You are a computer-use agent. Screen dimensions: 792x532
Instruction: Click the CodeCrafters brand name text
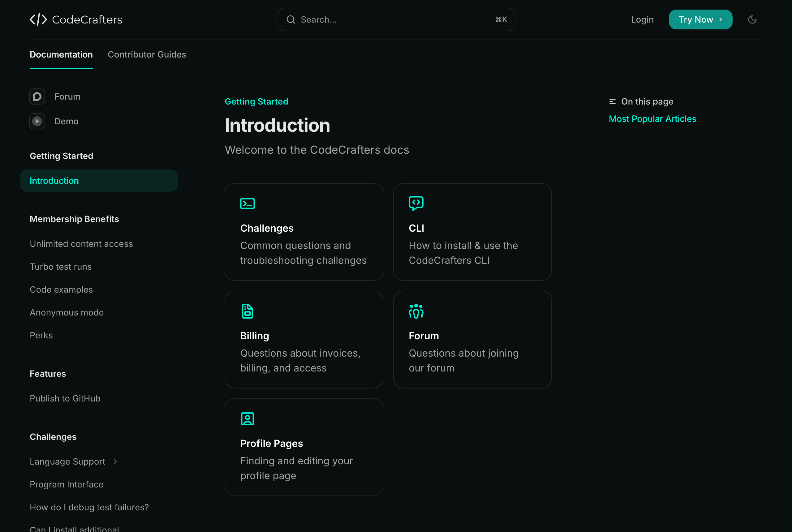(x=87, y=20)
